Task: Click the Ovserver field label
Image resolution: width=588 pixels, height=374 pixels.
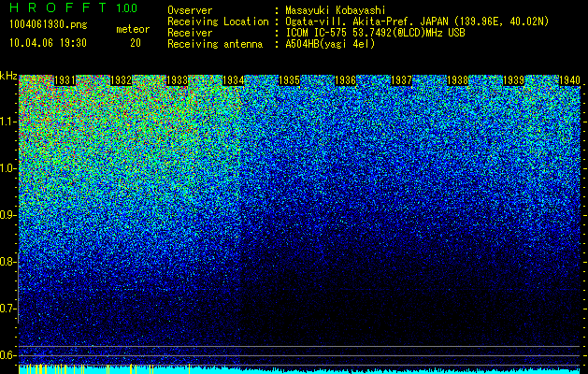Action: point(190,10)
